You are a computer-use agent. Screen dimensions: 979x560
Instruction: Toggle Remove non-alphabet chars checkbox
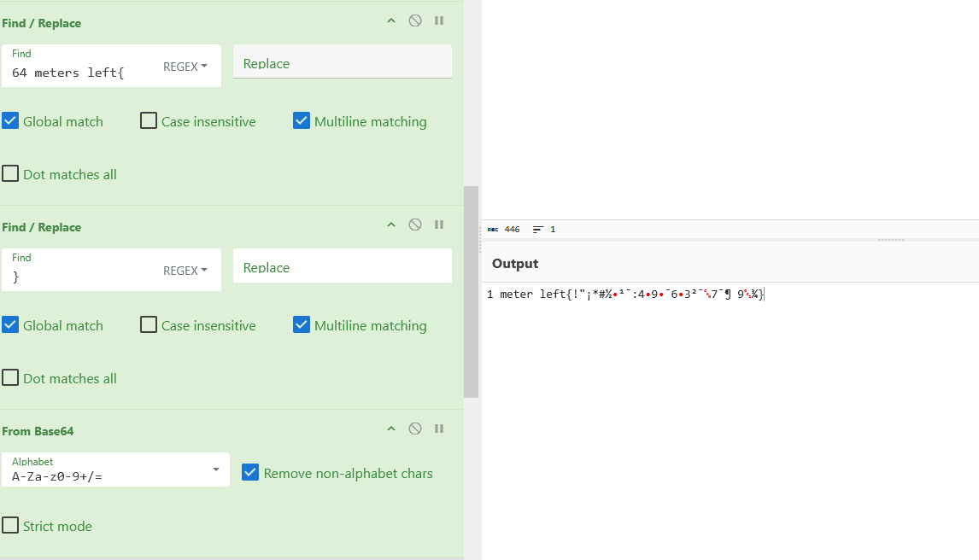coord(250,473)
